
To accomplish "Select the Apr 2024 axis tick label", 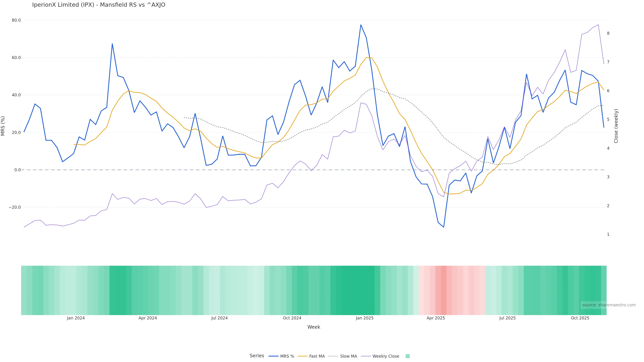I will tap(148, 318).
